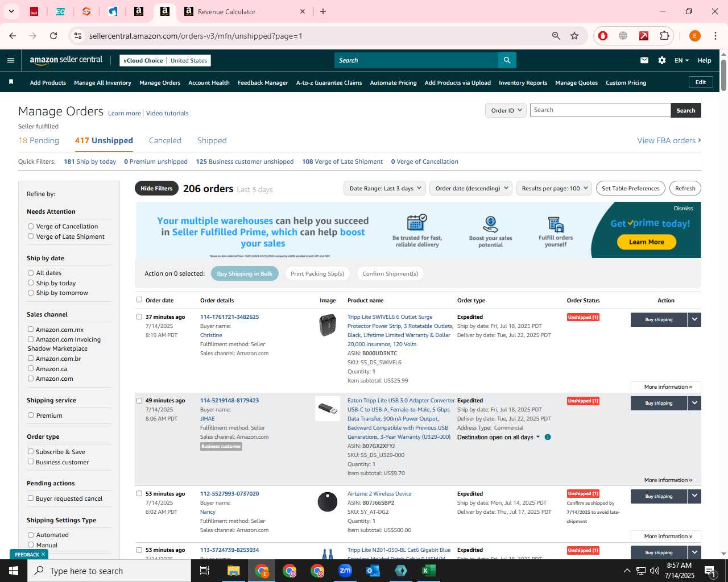Click Set Table Preferences button
Screen dimensions: 728x582
[630, 188]
